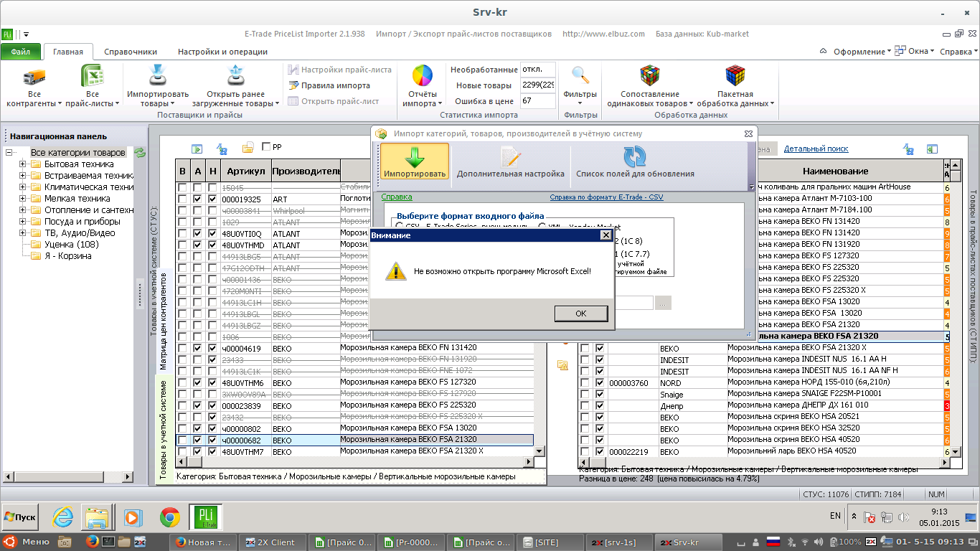
Task: Click Пакетная обработка данных cube icon
Action: tap(735, 76)
